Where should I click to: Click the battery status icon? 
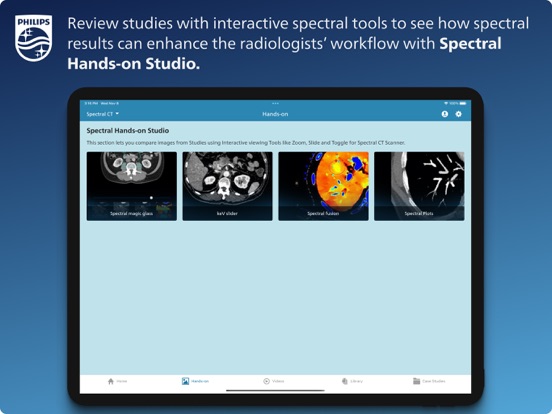(463, 104)
